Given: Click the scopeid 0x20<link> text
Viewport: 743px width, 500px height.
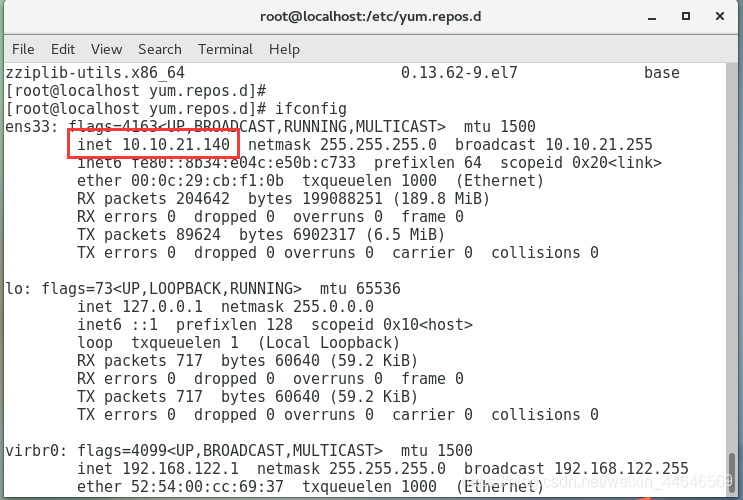Looking at the screenshot, I should [x=581, y=163].
